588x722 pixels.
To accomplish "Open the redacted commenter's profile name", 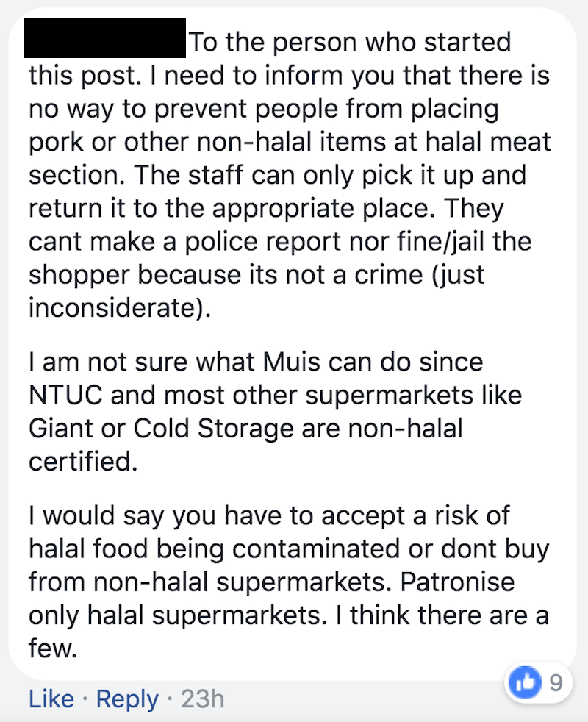I will point(105,38).
